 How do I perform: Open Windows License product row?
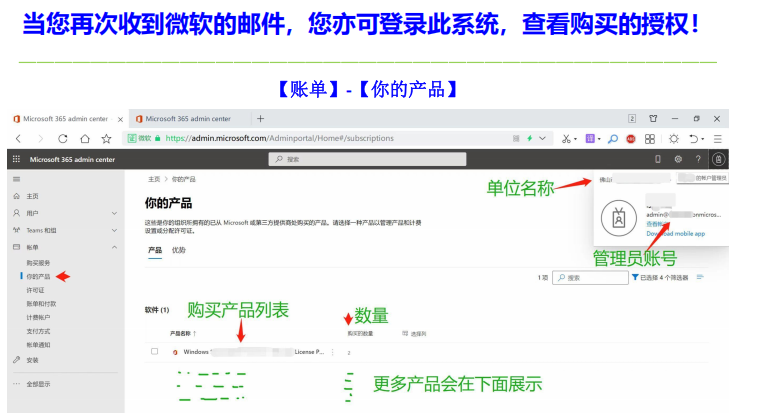pos(253,352)
